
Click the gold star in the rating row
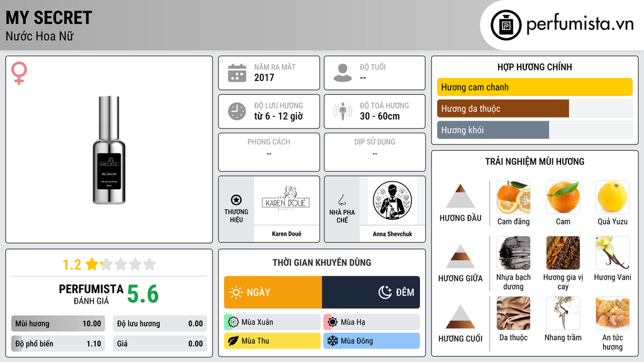tap(92, 264)
